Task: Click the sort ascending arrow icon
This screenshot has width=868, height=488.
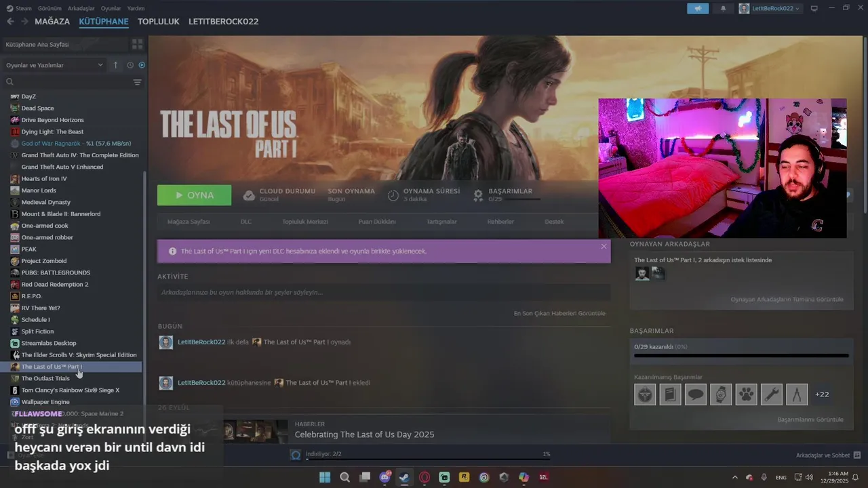Action: coord(115,65)
